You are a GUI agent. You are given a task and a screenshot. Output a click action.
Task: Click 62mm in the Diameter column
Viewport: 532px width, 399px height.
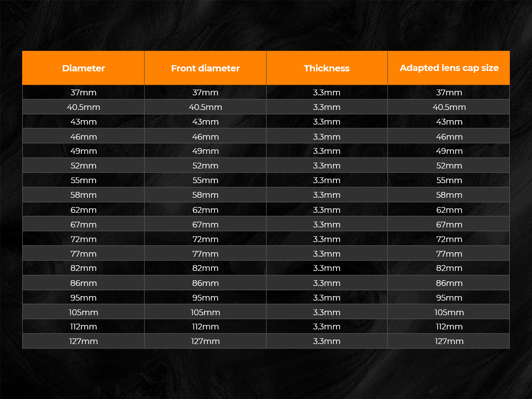click(83, 210)
